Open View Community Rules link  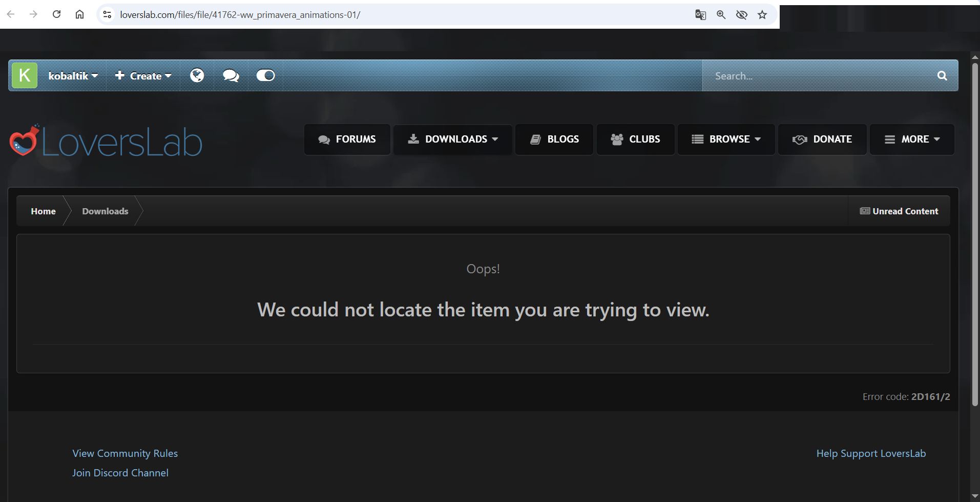pos(125,453)
